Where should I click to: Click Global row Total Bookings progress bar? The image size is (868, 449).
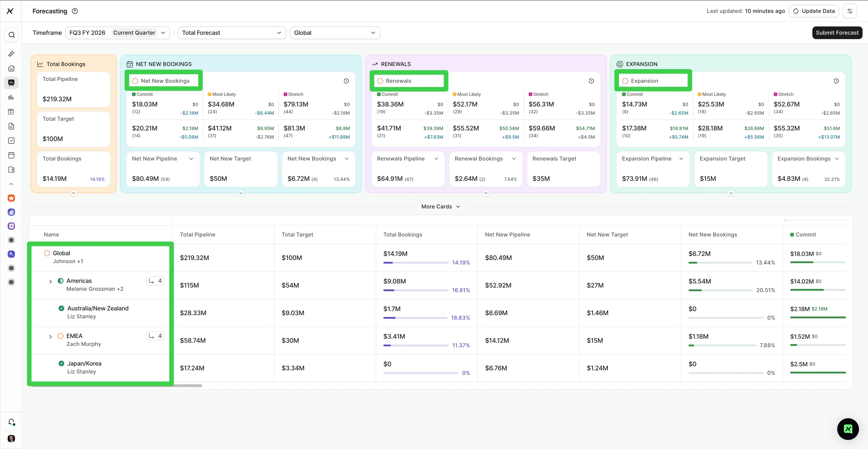point(416,262)
